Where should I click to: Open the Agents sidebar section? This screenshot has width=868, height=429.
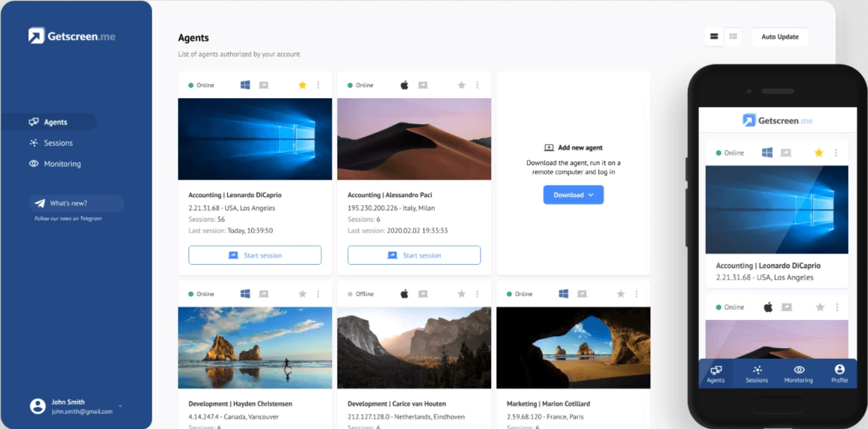tap(49, 122)
